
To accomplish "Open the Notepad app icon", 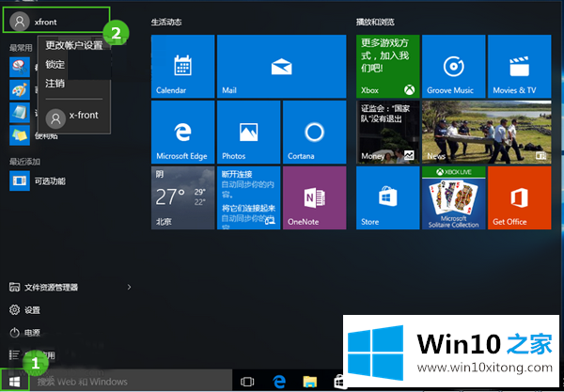I will pos(20,113).
